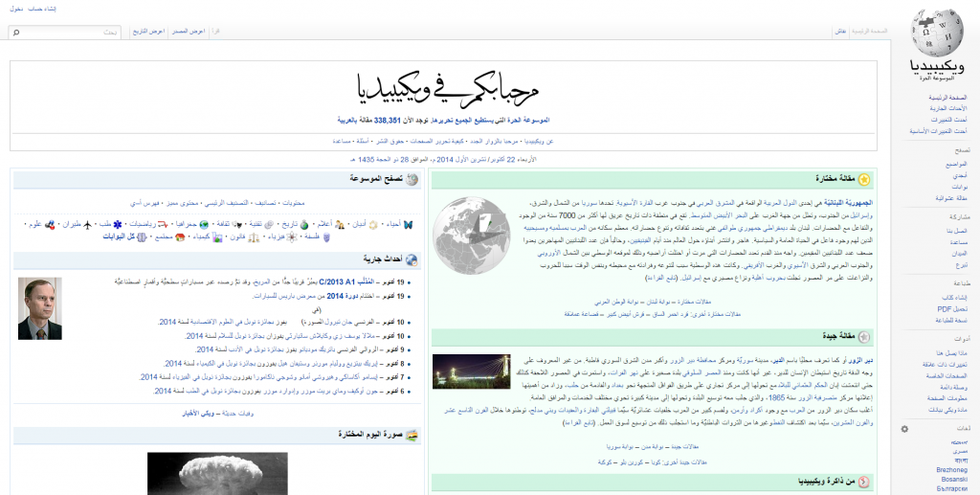The width and height of the screenshot is (980, 495).
Task: Click the محتوى مميز featured content link
Action: click(181, 203)
